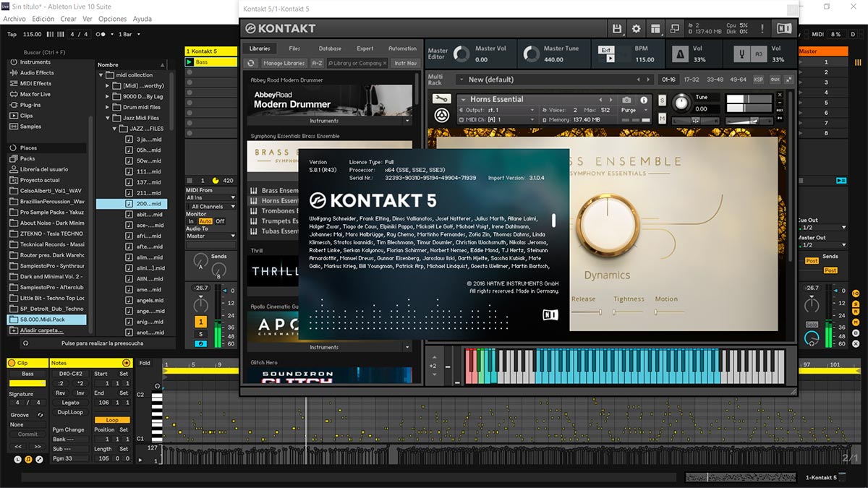Click the Kontakt library refresh icon
This screenshot has height=488, width=868.
[x=250, y=63]
